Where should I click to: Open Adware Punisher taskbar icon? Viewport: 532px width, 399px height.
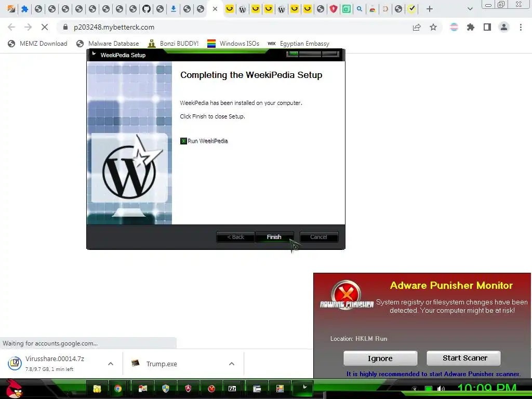211,389
